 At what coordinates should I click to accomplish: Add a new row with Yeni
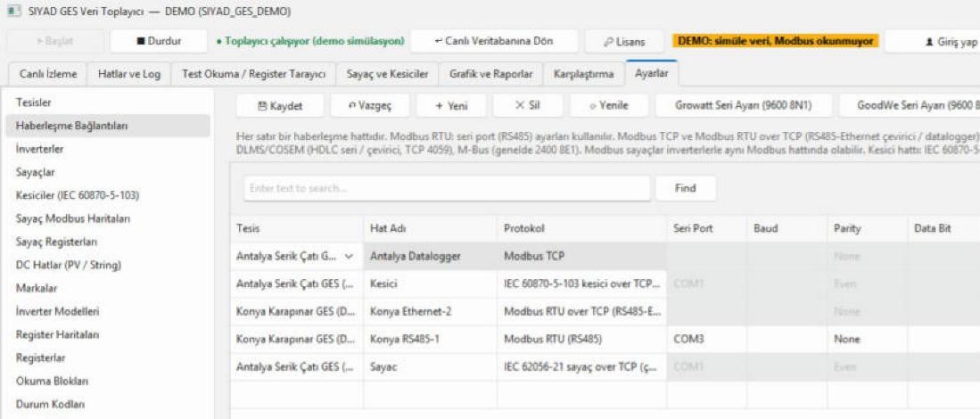tap(451, 105)
